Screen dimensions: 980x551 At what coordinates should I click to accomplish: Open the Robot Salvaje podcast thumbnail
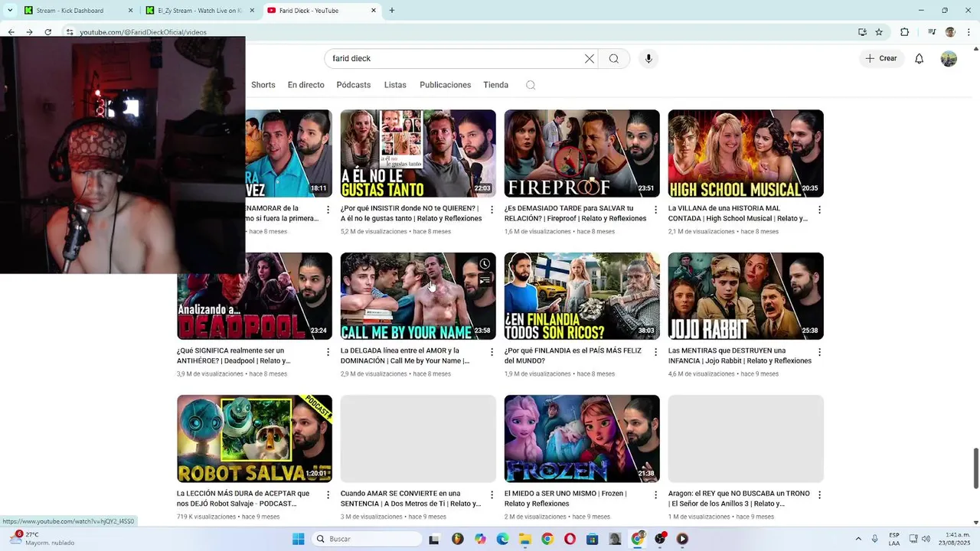tap(254, 439)
